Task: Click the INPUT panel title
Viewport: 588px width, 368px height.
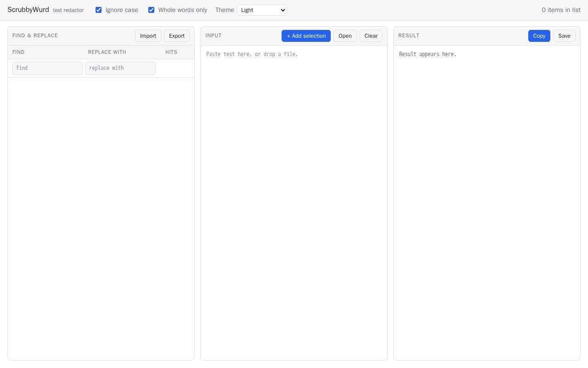Action: pos(214,35)
